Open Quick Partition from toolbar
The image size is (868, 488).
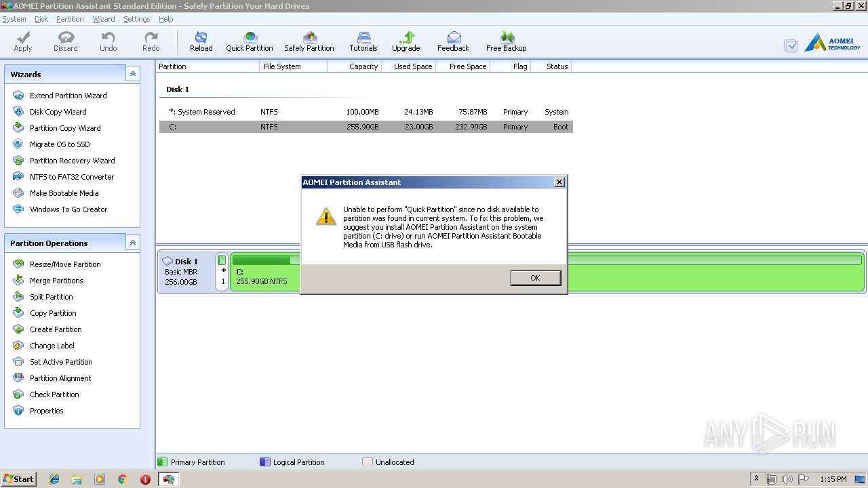tap(250, 41)
